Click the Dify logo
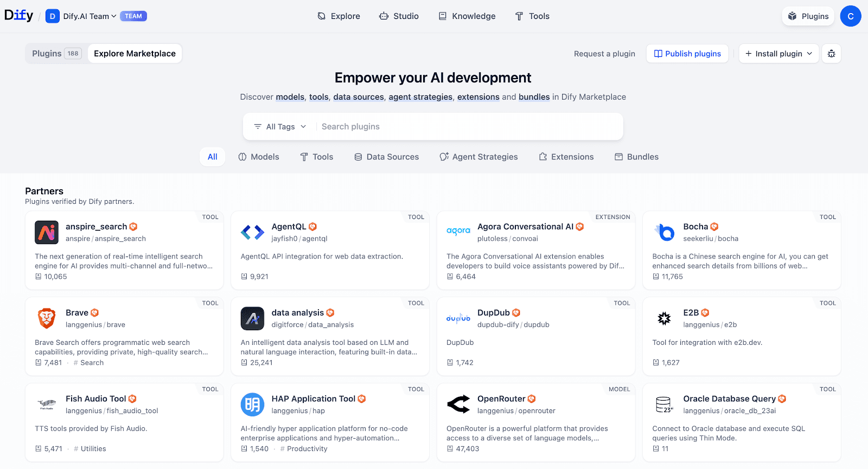Viewport: 868px width, 469px height. (19, 16)
